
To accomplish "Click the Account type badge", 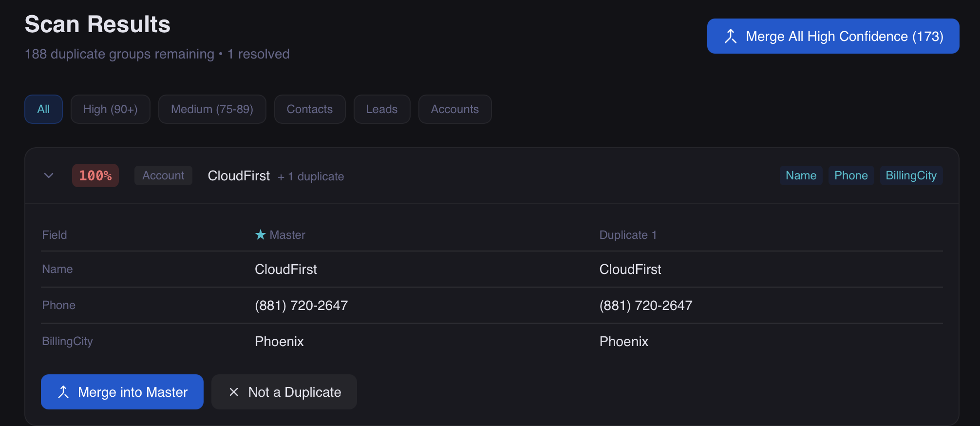I will (x=163, y=175).
